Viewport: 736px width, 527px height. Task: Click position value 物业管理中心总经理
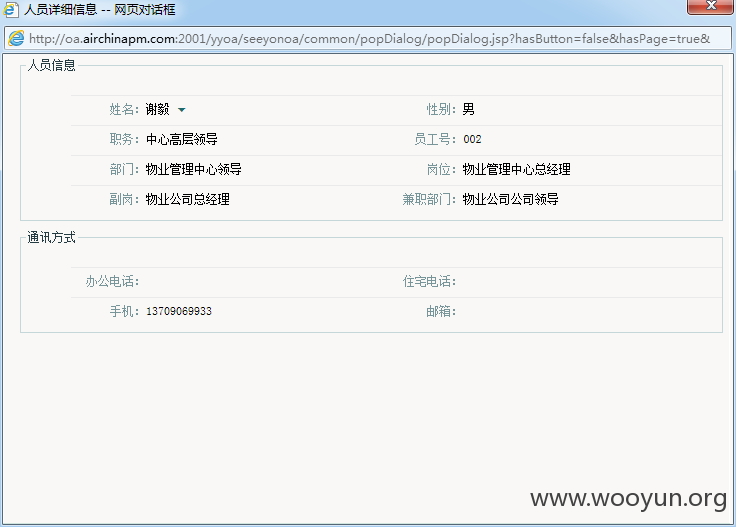pyautogui.click(x=516, y=169)
